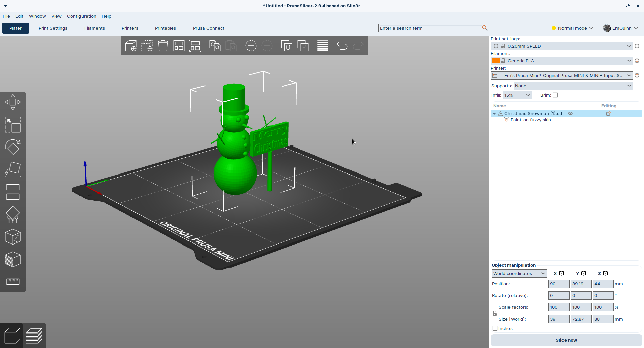Click the Delete all trash icon
The height and width of the screenshot is (348, 644).
point(163,46)
